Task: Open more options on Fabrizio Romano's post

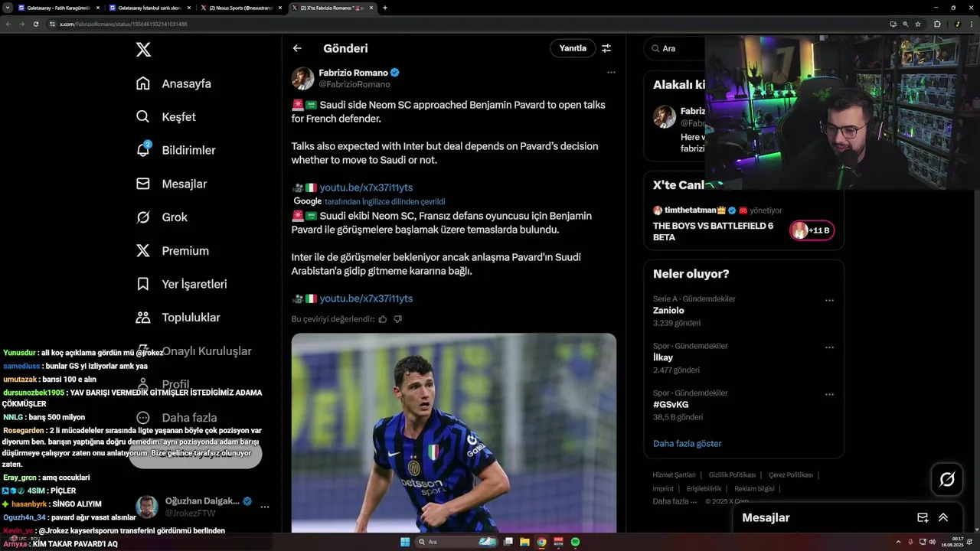Action: pos(611,73)
